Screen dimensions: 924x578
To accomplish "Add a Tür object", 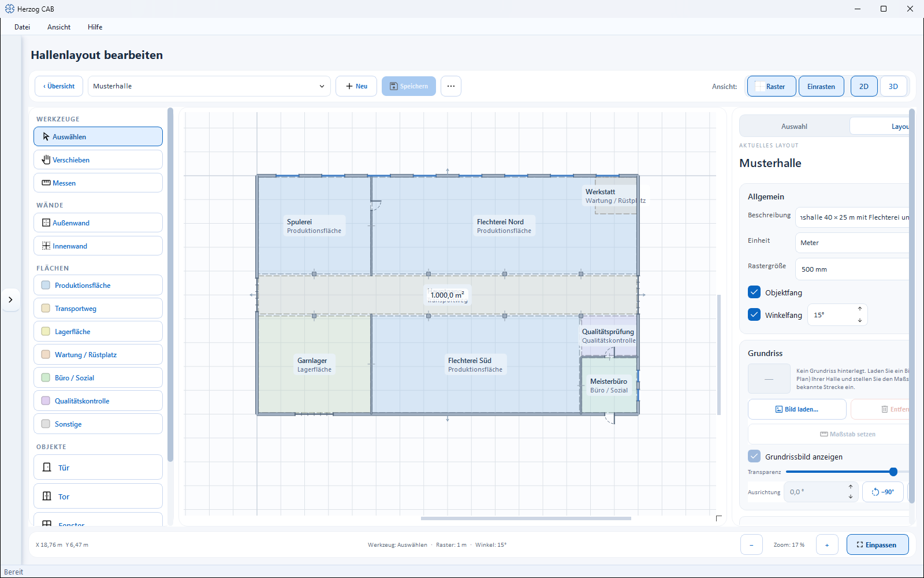I will click(98, 468).
